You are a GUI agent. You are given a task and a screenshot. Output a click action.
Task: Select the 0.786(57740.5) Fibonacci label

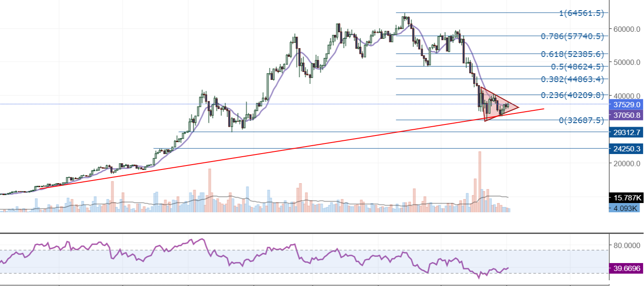pos(572,37)
